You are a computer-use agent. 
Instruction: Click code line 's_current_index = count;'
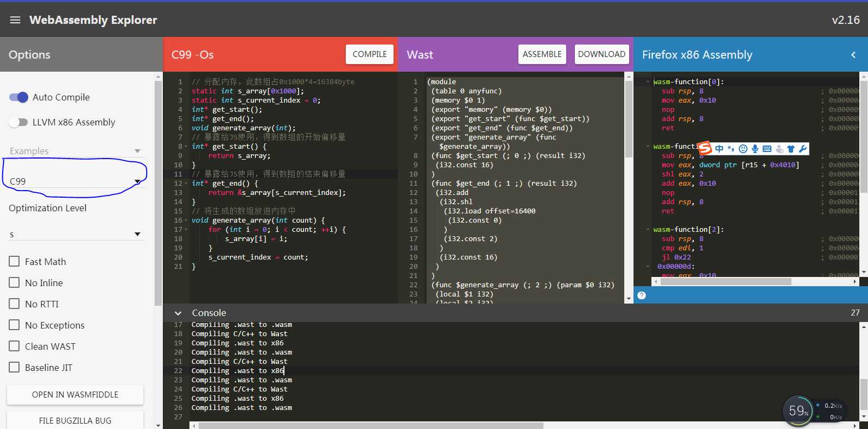click(x=258, y=257)
